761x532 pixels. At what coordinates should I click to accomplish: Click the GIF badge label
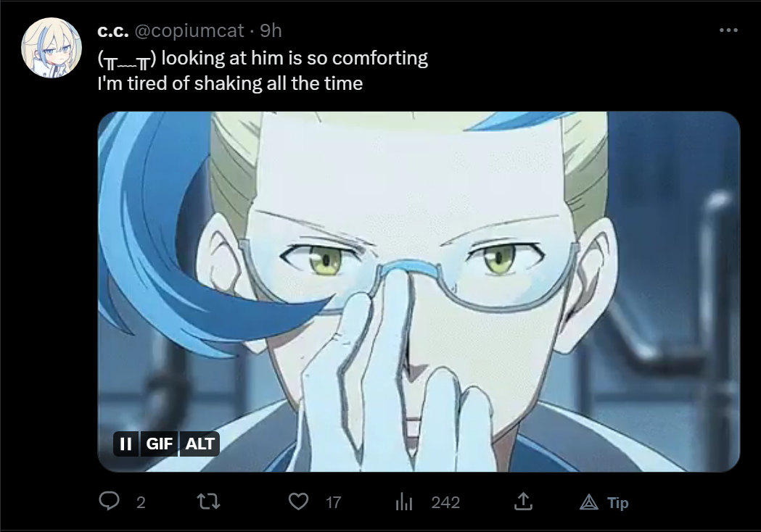[159, 444]
